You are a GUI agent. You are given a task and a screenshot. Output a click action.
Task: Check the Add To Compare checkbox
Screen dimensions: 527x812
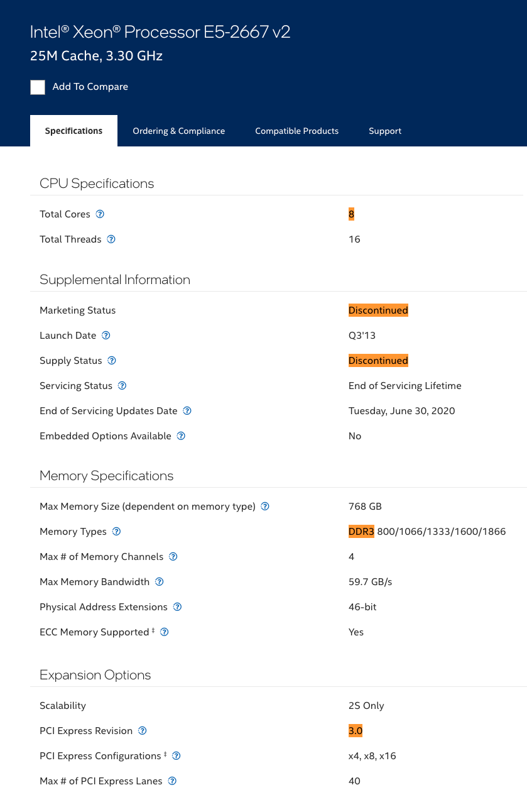click(x=38, y=87)
